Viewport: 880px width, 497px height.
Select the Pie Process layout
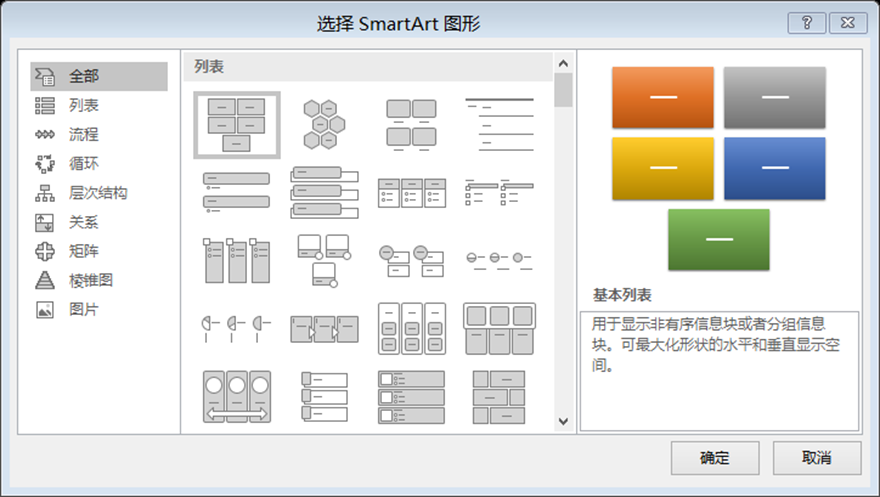click(x=236, y=328)
